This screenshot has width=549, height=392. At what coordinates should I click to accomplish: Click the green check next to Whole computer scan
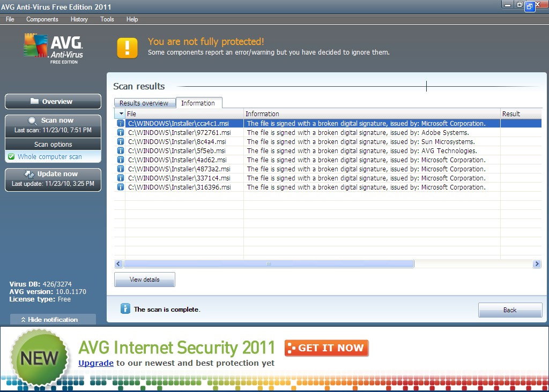[11, 157]
